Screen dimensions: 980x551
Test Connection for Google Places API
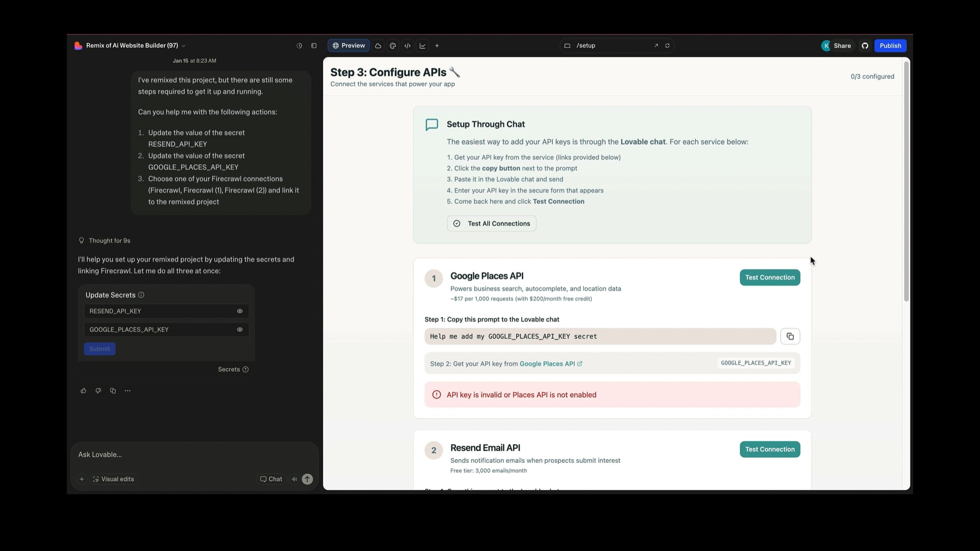[770, 278]
